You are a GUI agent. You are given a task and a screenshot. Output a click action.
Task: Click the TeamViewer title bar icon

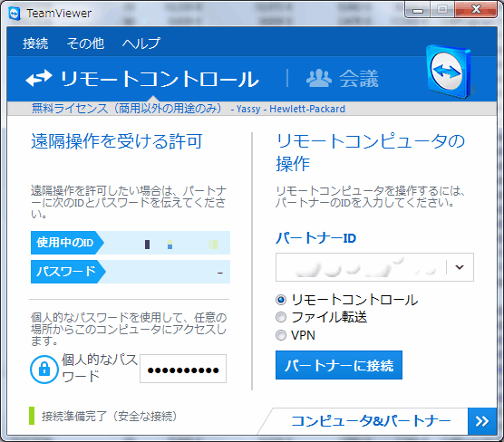(x=15, y=14)
